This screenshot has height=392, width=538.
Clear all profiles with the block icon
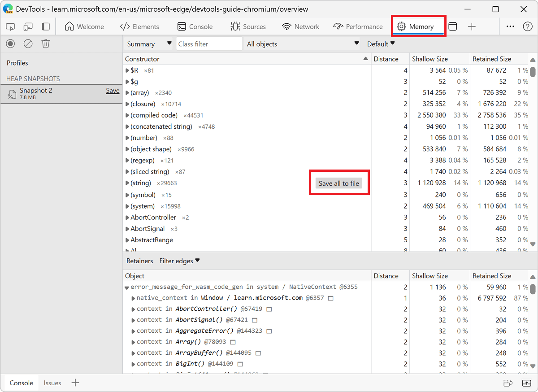tap(28, 44)
